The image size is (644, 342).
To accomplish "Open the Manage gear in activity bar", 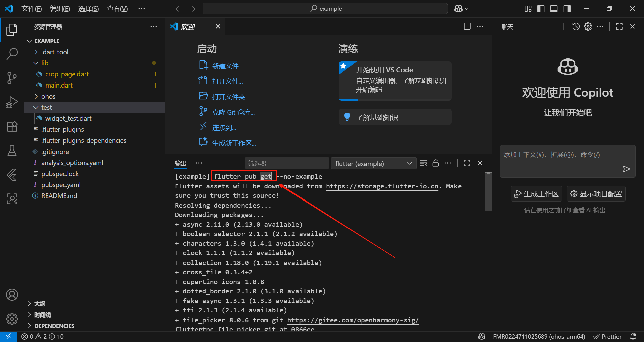I will [12, 319].
